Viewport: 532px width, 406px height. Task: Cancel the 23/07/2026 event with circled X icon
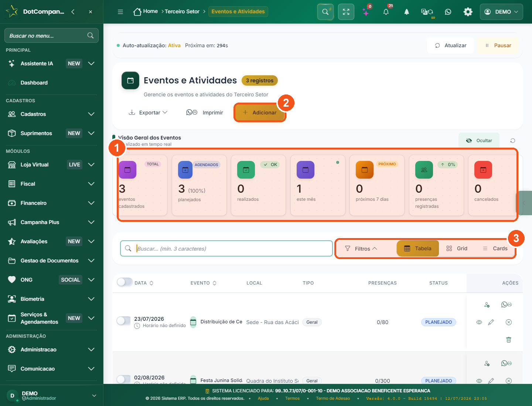pos(509,322)
